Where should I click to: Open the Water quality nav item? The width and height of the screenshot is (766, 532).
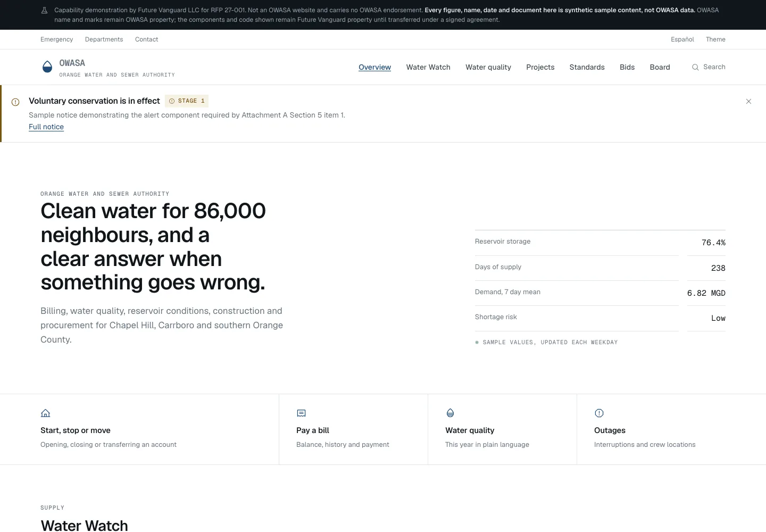(488, 67)
